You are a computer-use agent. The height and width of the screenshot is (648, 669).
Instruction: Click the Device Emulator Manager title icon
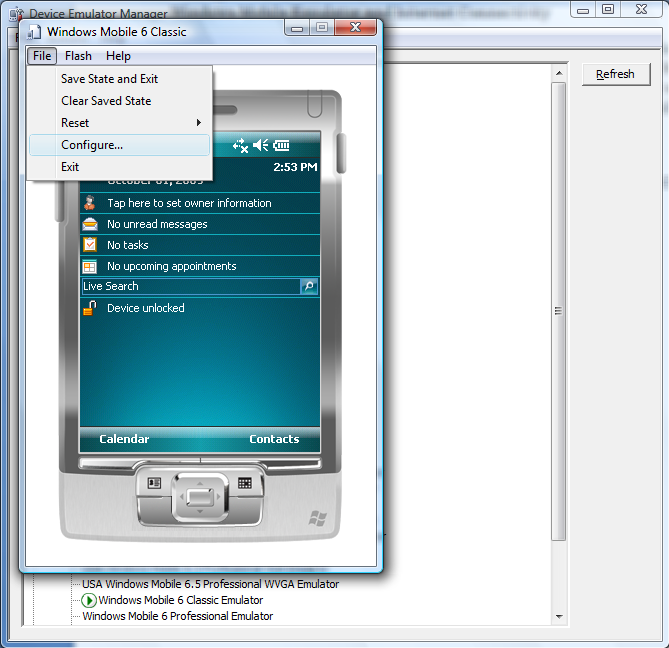click(16, 14)
